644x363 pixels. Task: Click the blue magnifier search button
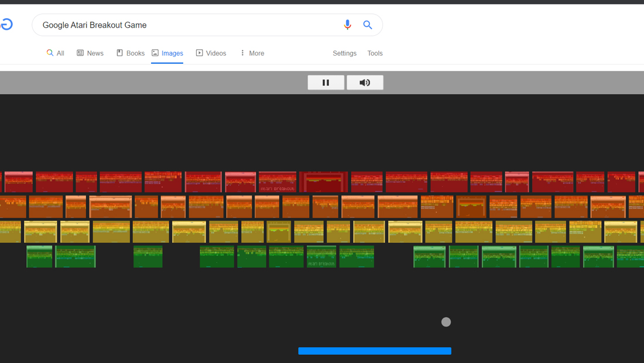(368, 25)
